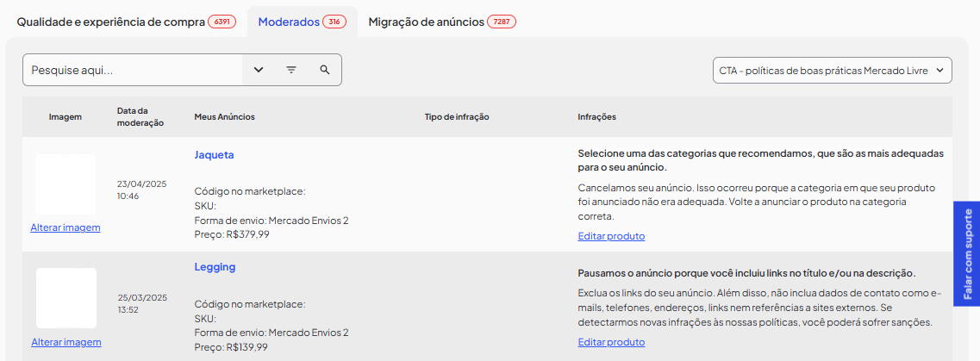
Task: Select the Moderados tab
Action: 303,22
